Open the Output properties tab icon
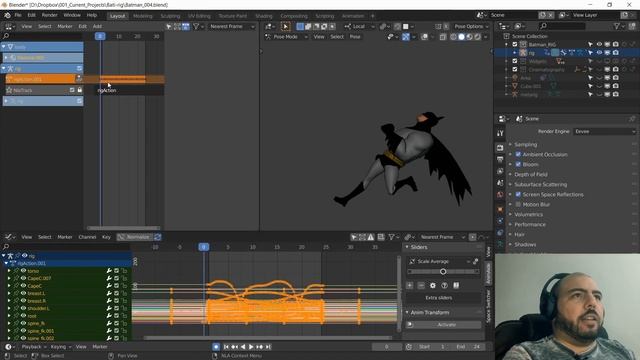Viewport: 640px width, 360px height. pos(500,159)
